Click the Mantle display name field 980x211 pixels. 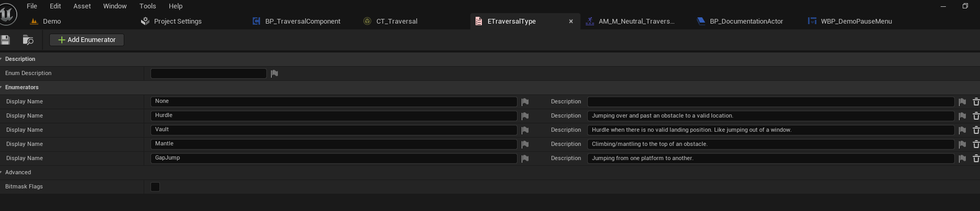334,144
